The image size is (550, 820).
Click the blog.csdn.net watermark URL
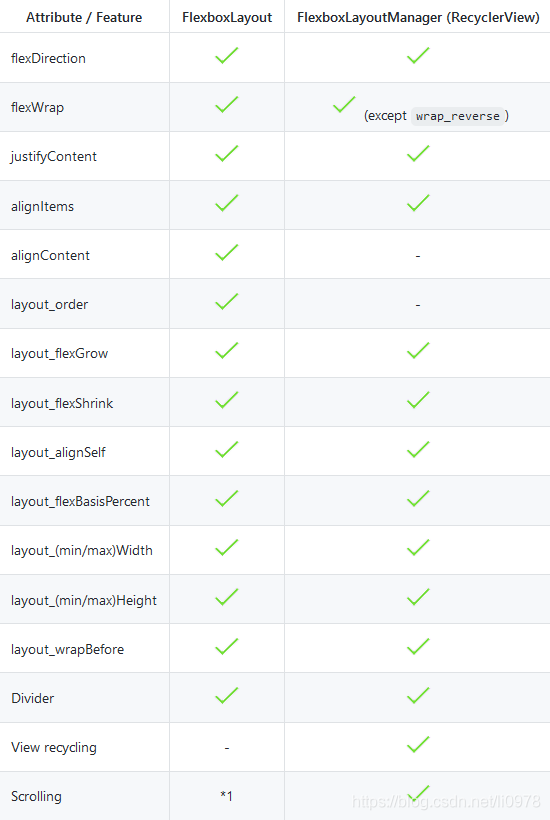tap(446, 802)
